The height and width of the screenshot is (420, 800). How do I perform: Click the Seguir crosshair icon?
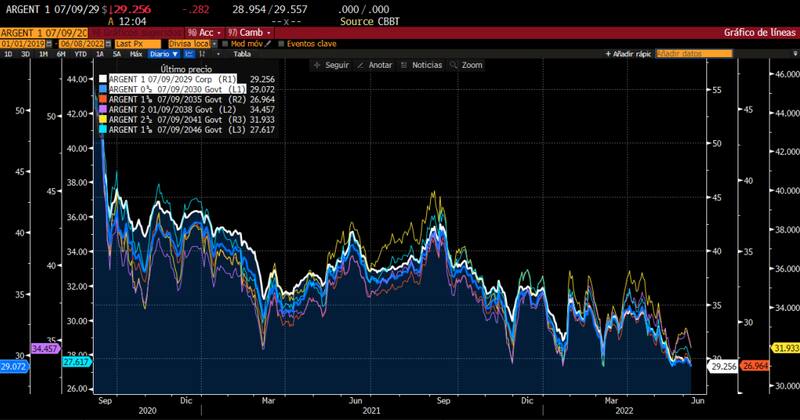(x=316, y=65)
